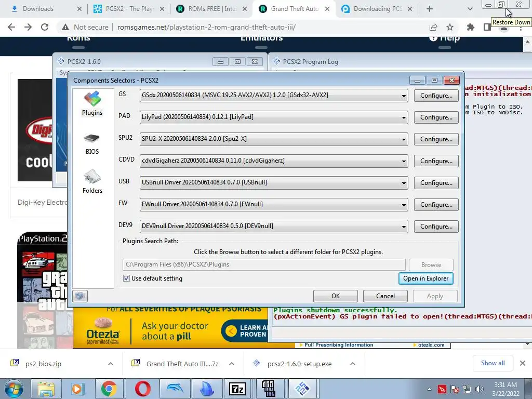Open Grand Theft Auto III 7z download chevron

point(232,364)
